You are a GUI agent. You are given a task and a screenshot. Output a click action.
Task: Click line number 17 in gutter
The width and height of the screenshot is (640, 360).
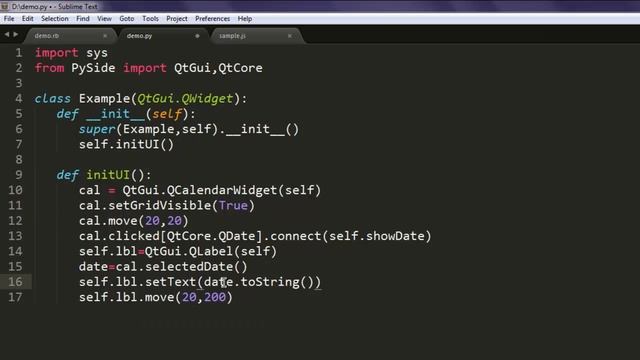(x=16, y=298)
